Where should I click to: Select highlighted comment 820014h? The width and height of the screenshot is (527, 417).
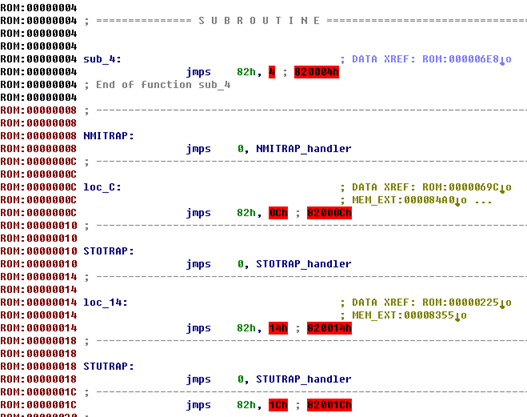[x=329, y=328]
